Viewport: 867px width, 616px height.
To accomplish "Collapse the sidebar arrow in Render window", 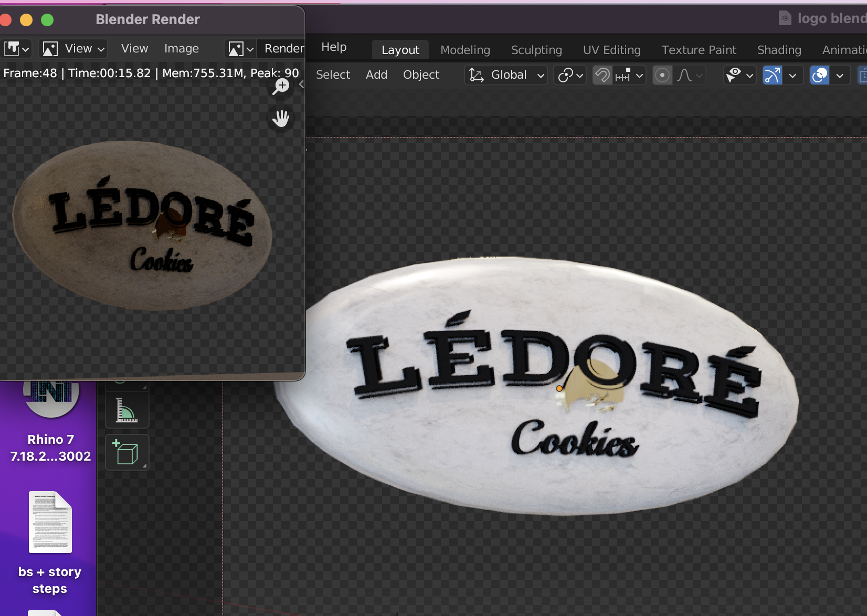I will click(301, 84).
